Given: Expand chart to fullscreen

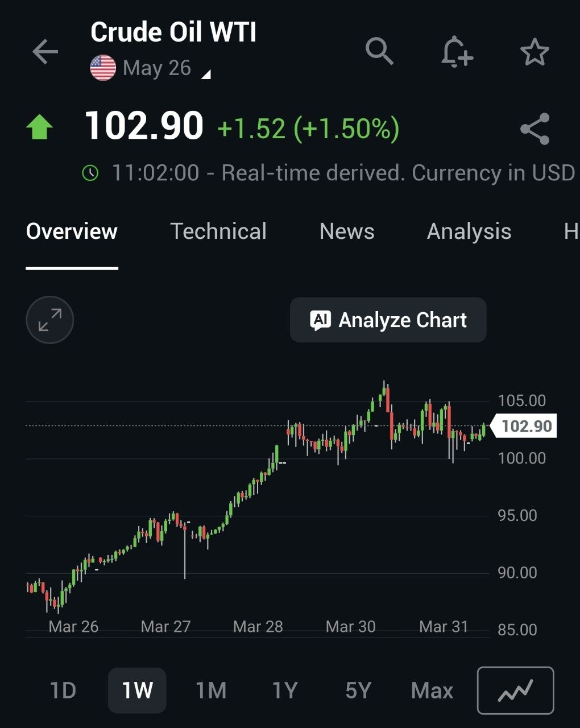Looking at the screenshot, I should tap(50, 320).
